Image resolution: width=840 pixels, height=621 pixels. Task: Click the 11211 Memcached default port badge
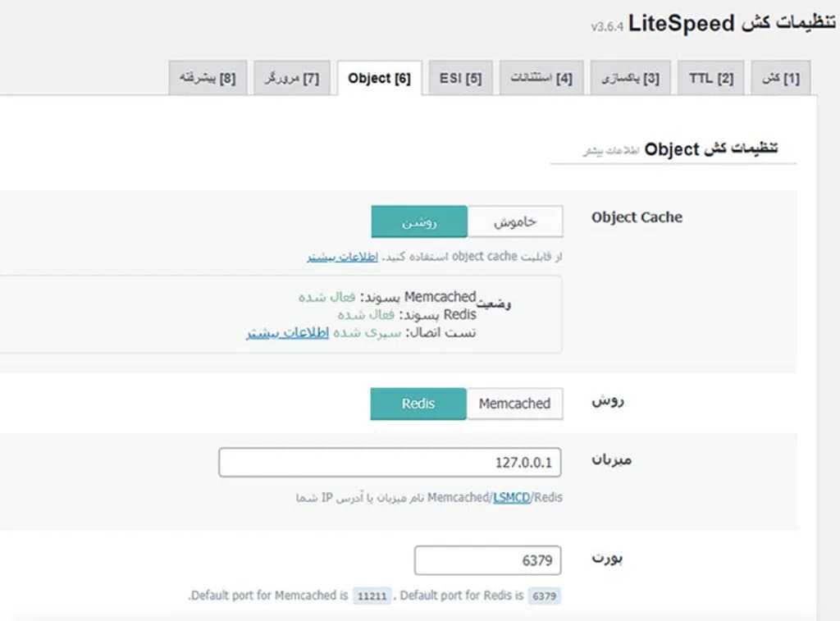(x=373, y=596)
